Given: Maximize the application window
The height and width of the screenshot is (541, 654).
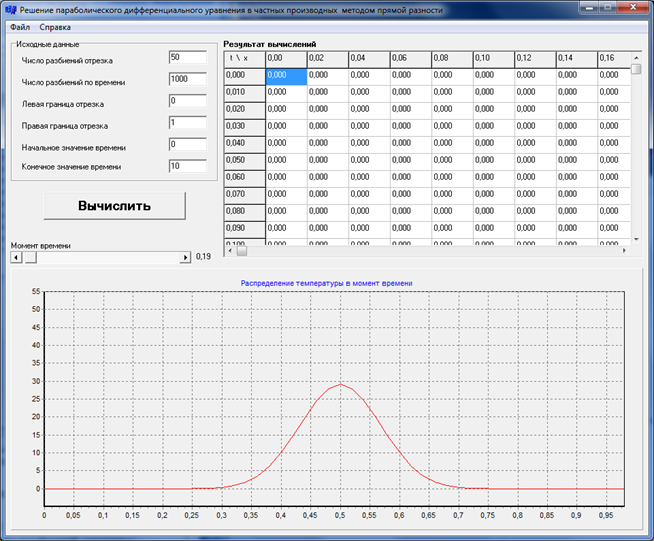Looking at the screenshot, I should click(x=608, y=7).
